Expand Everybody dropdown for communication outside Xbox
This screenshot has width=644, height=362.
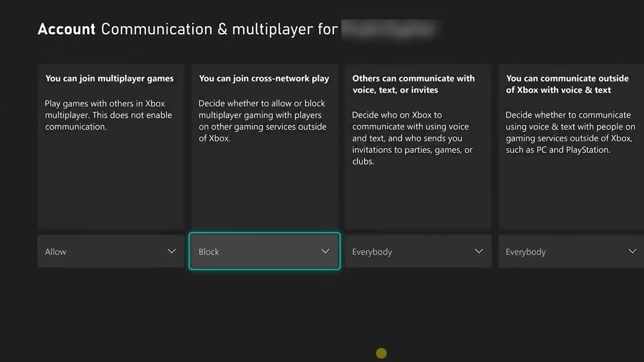point(571,251)
